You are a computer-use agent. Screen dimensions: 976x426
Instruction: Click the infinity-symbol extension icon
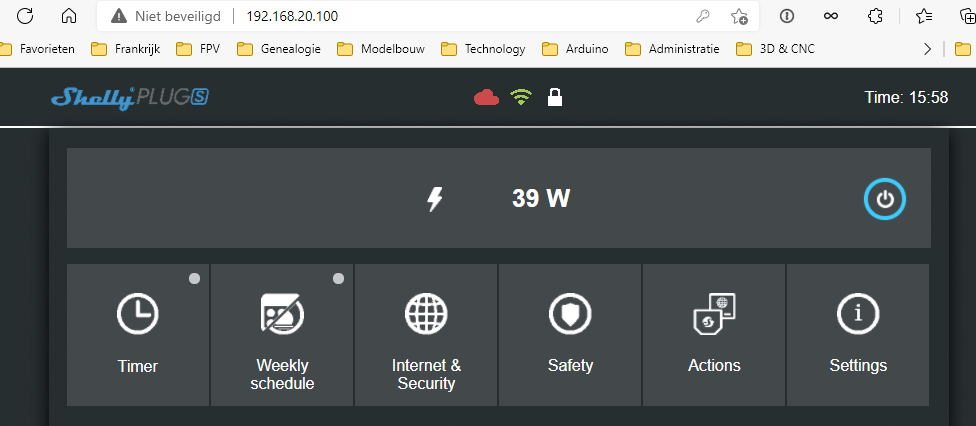[830, 16]
